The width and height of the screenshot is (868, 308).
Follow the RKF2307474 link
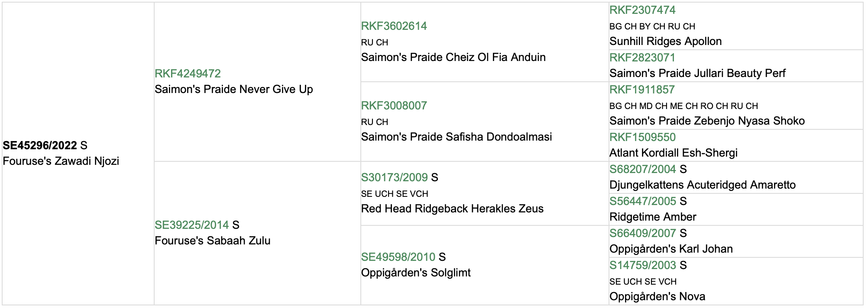[642, 10]
